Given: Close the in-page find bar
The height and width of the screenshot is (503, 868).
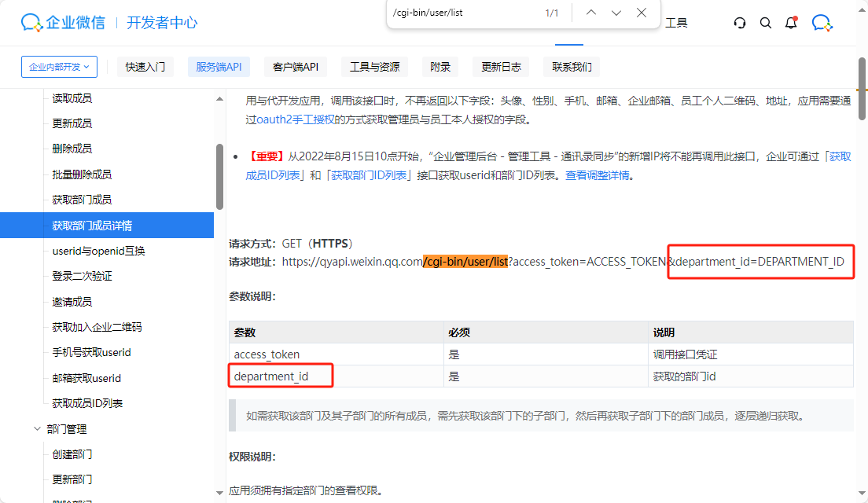Looking at the screenshot, I should point(641,13).
